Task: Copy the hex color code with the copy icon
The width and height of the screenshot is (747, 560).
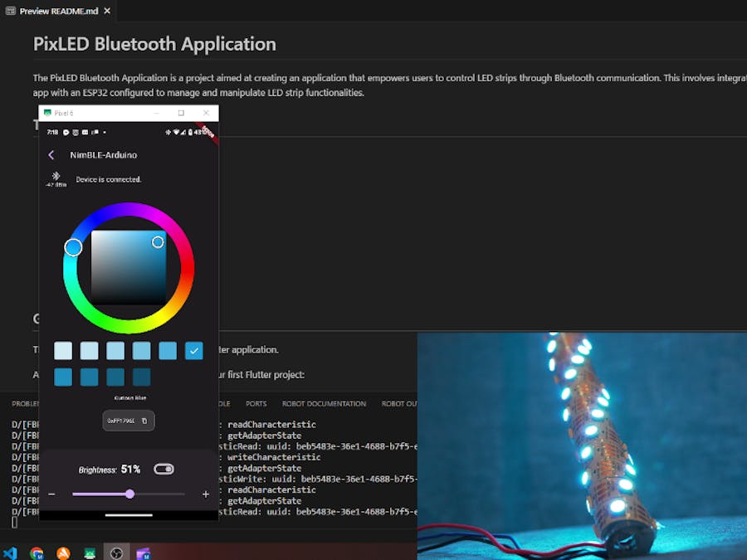Action: pos(144,421)
